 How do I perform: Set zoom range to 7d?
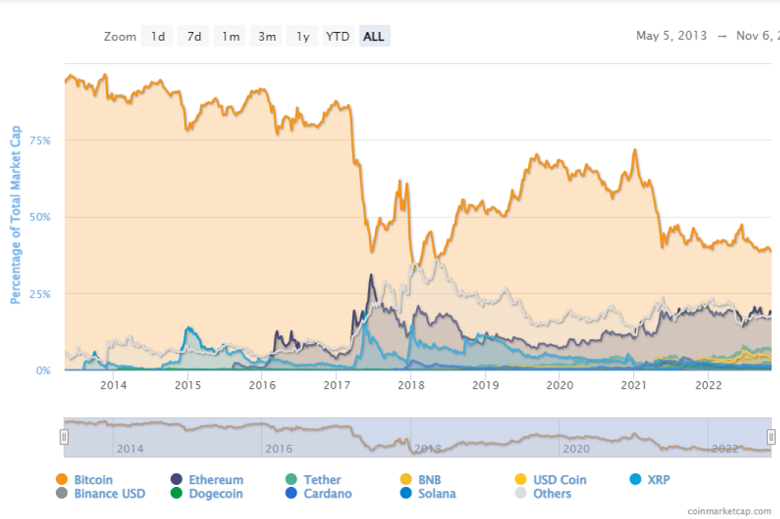coord(194,37)
